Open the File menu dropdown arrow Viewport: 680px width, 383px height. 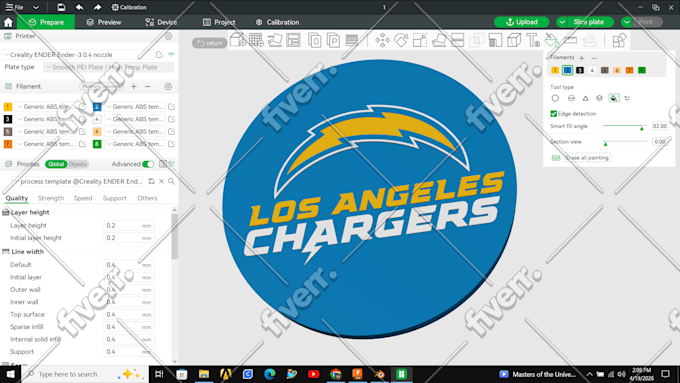36,7
